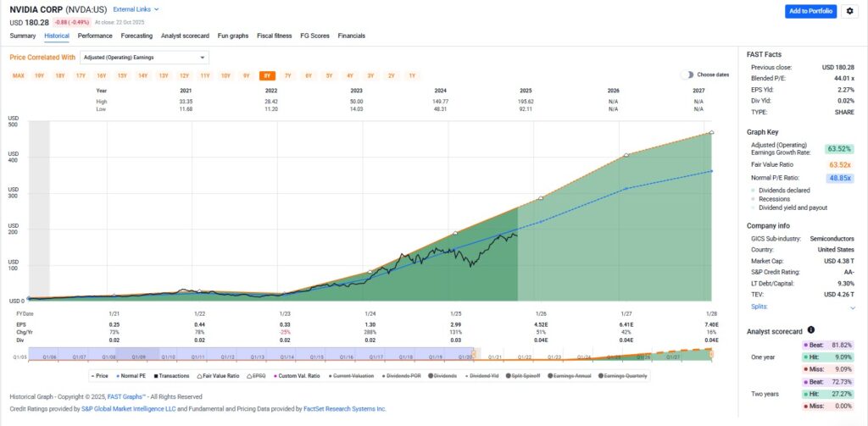The image size is (868, 426).
Task: Select the 5Y time range
Action: (x=329, y=75)
